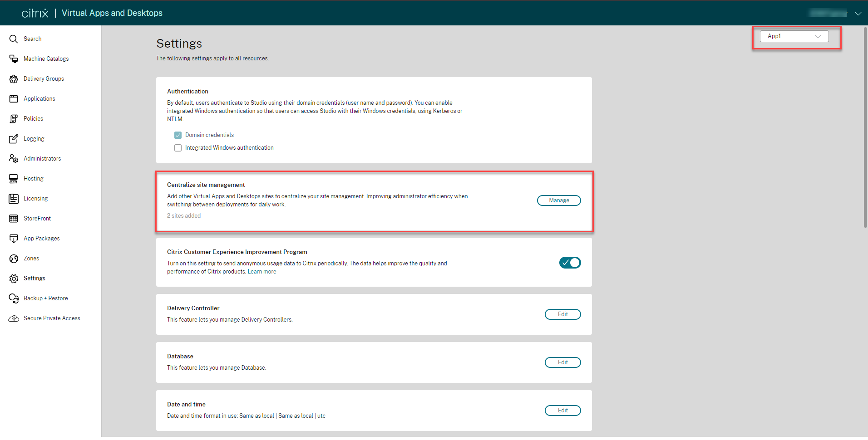Open the StoreFront section

tap(37, 218)
